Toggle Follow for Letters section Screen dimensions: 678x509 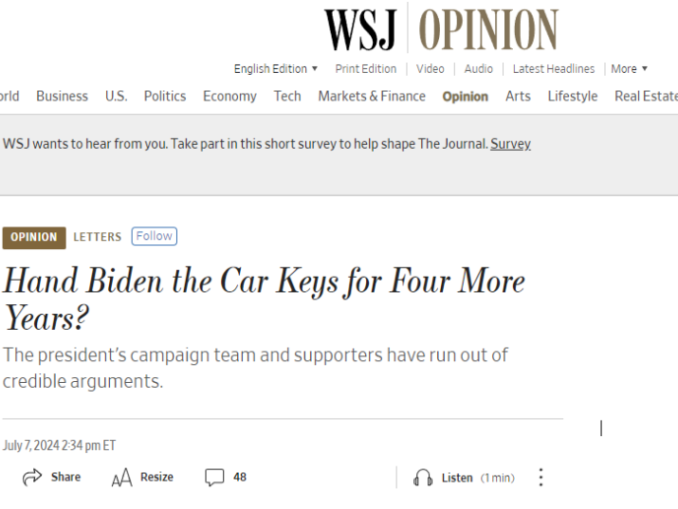pyautogui.click(x=154, y=236)
